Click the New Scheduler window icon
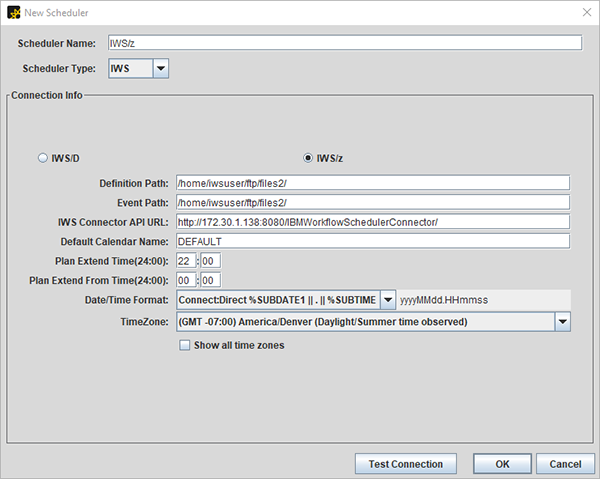Image resolution: width=600 pixels, height=479 pixels. [x=13, y=11]
